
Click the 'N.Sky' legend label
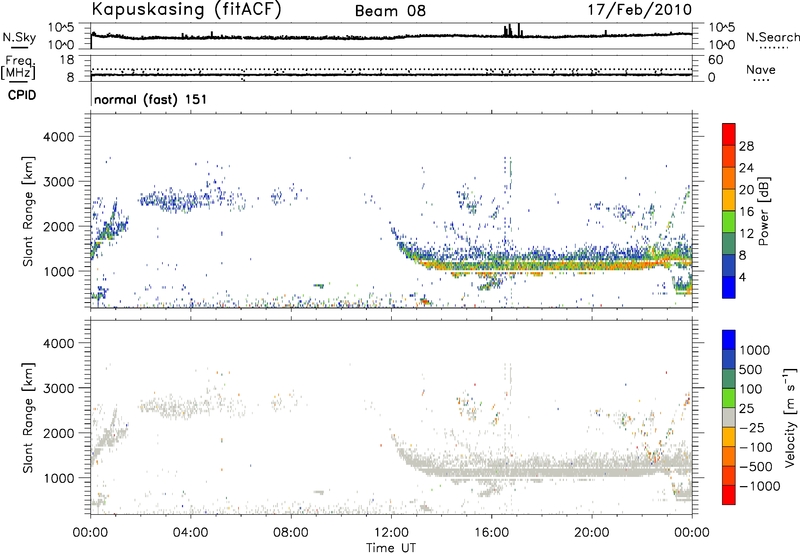click(19, 37)
